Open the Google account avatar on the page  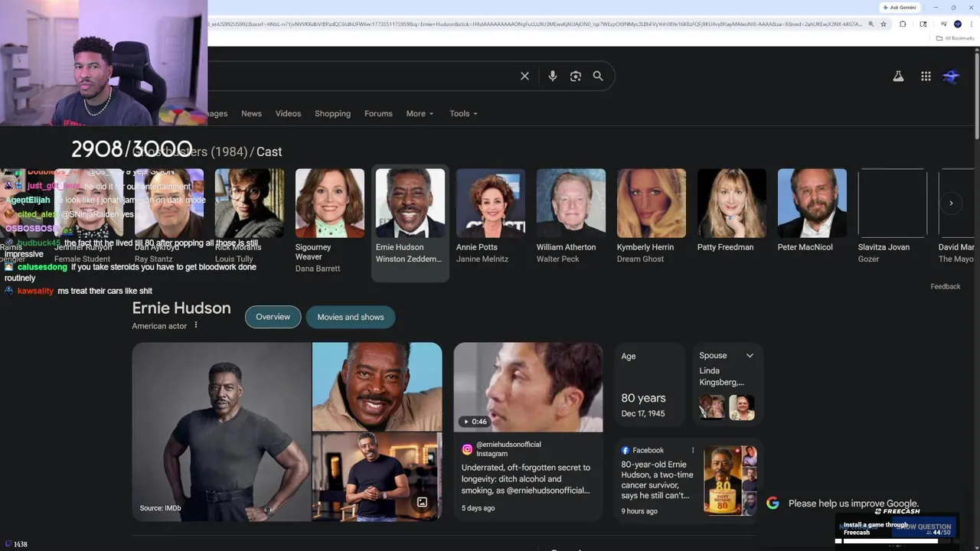click(x=952, y=76)
